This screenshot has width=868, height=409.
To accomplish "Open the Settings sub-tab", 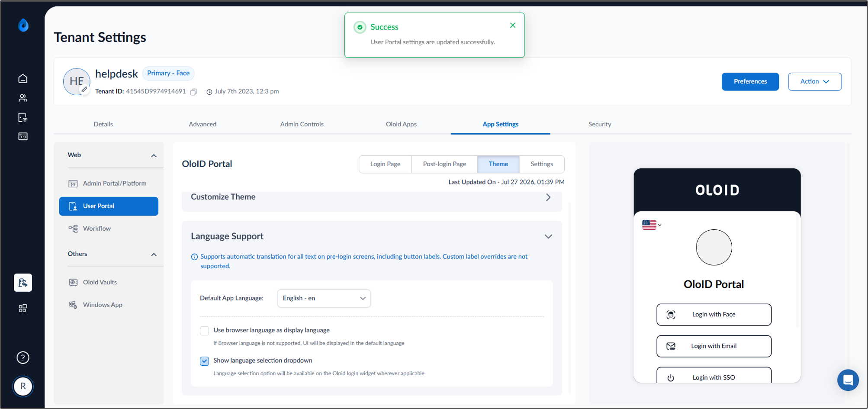I will (x=542, y=164).
